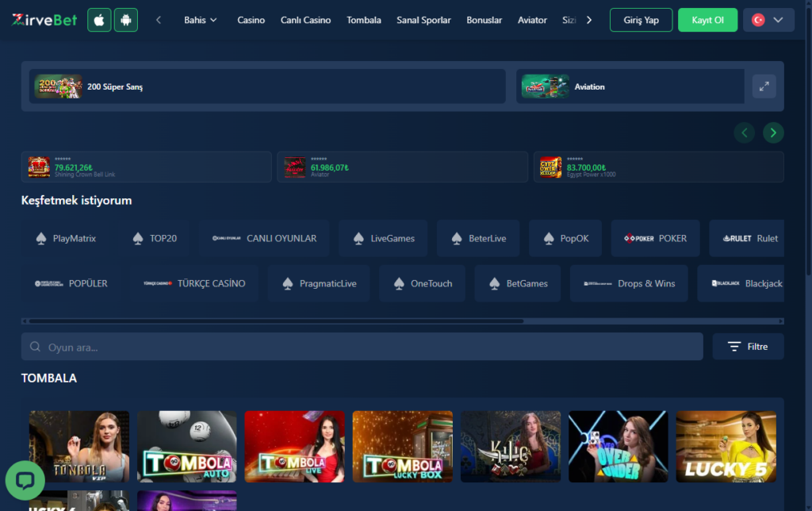Open the Casino menu item
Screen dimensions: 812x511
[251, 20]
